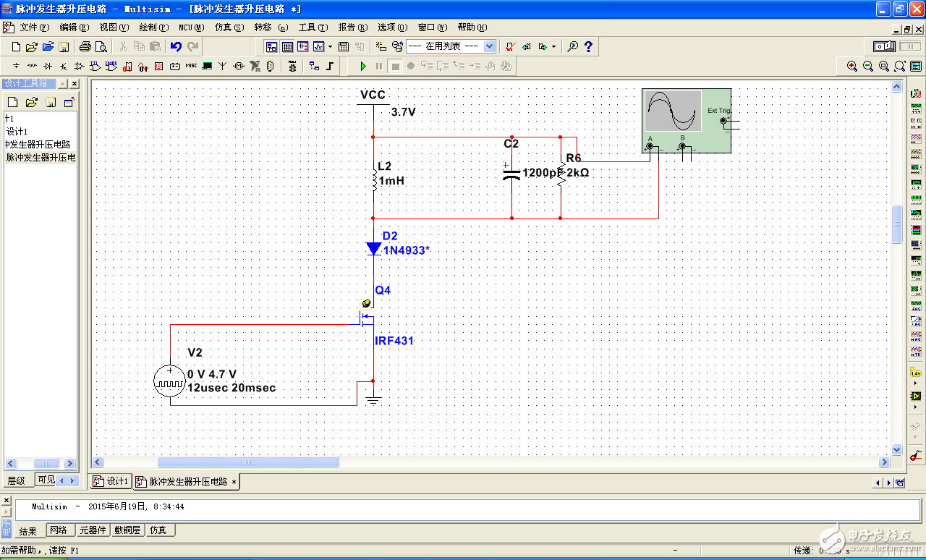926x560 pixels.
Task: Click the blue Help question mark
Action: 588,47
